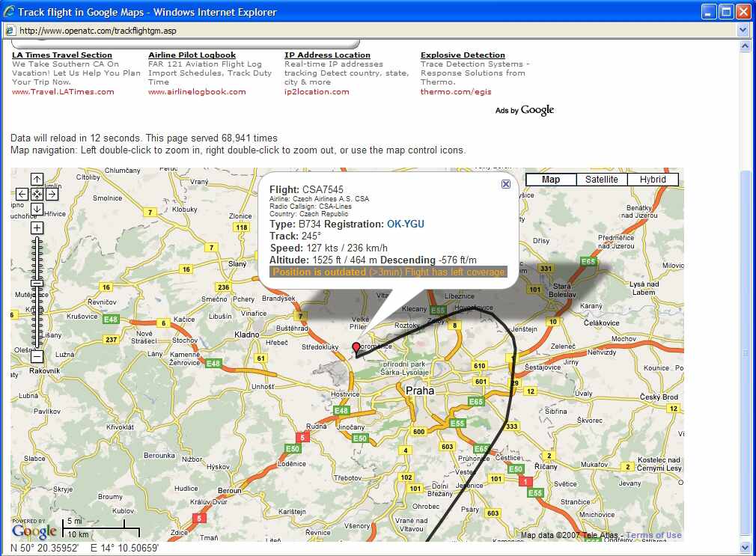
Task: Click the scrollbar down arrow
Action: tap(745, 547)
